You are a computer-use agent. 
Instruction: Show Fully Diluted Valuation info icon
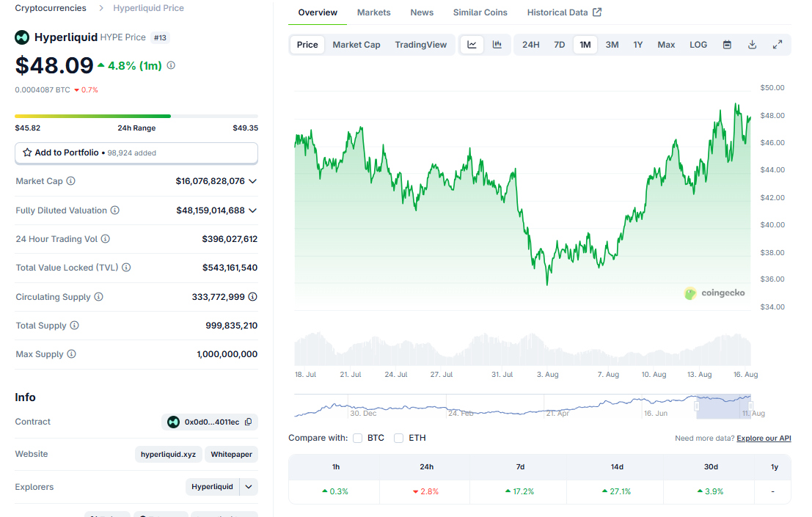[115, 210]
